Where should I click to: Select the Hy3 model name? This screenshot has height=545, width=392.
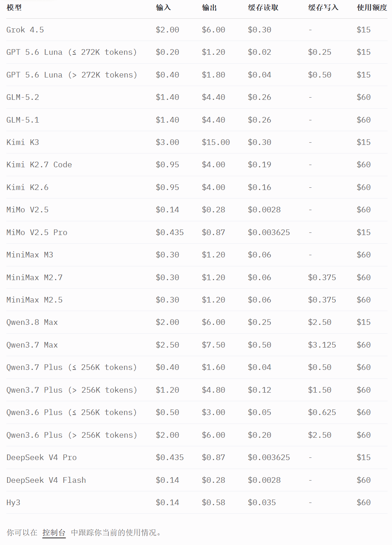coord(13,503)
